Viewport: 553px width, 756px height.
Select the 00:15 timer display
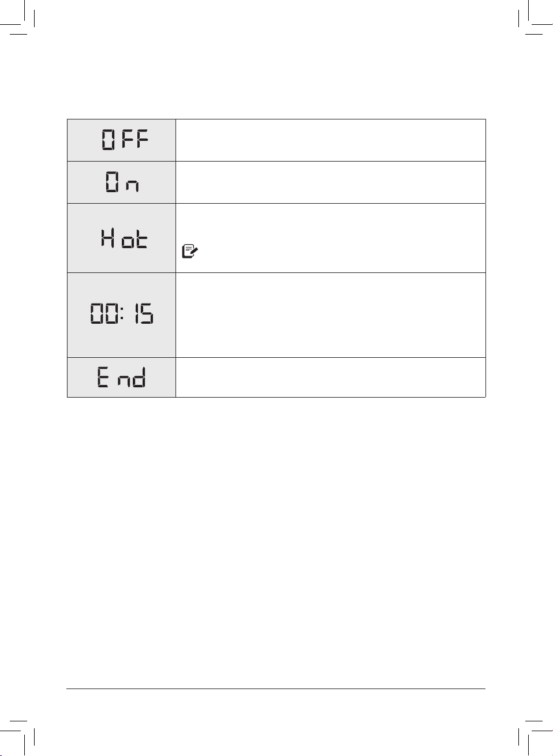point(122,313)
